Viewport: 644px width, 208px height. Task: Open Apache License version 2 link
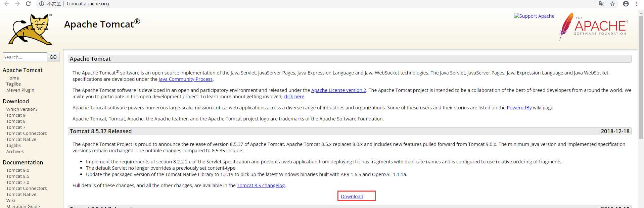point(338,90)
